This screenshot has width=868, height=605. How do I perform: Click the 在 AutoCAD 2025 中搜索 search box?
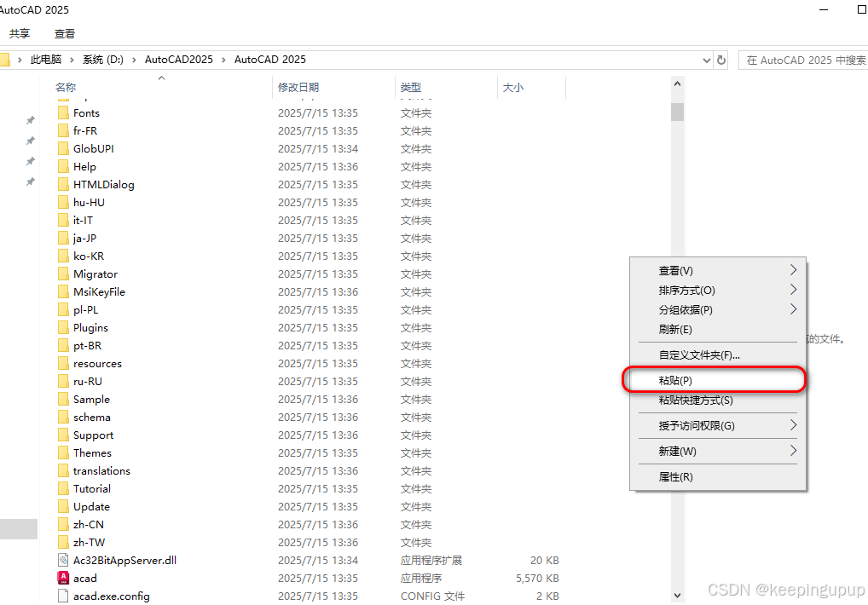804,60
